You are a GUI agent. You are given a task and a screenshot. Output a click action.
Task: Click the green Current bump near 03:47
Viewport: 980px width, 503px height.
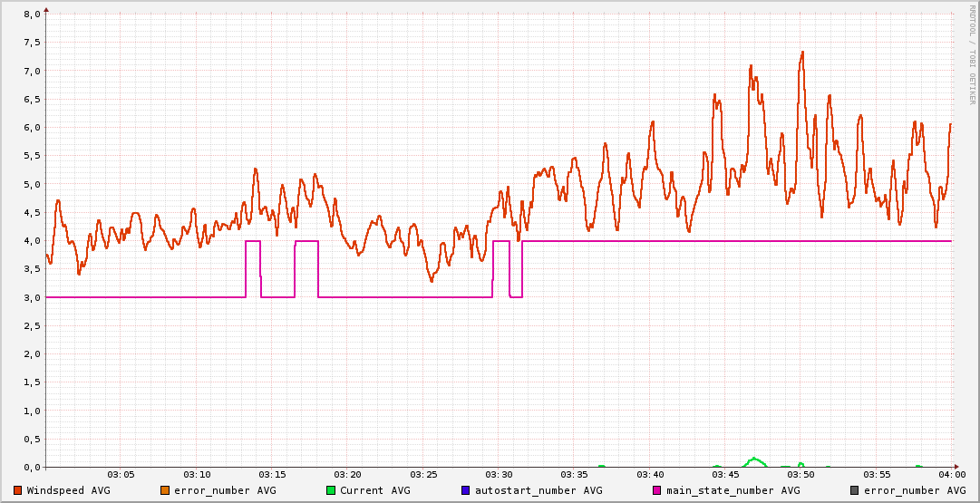(754, 460)
